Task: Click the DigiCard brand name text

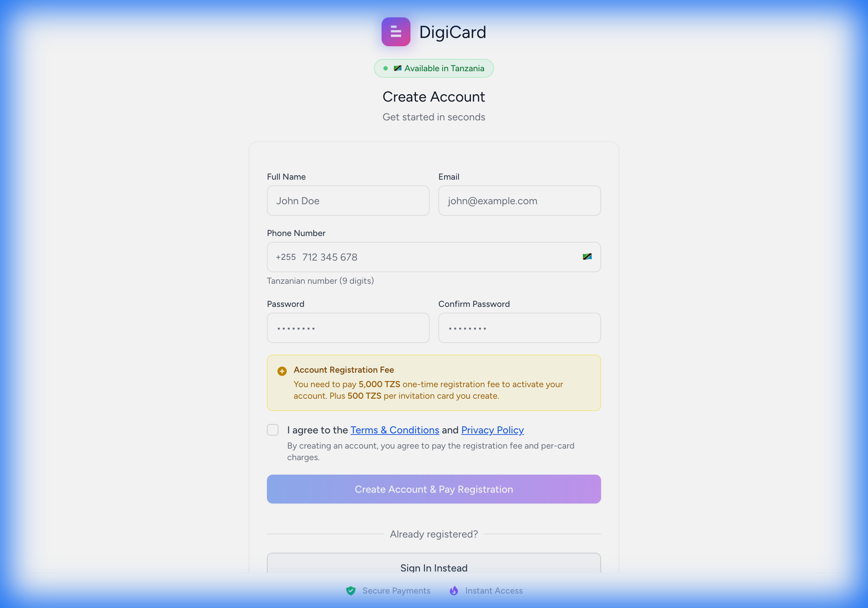Action: (x=452, y=32)
